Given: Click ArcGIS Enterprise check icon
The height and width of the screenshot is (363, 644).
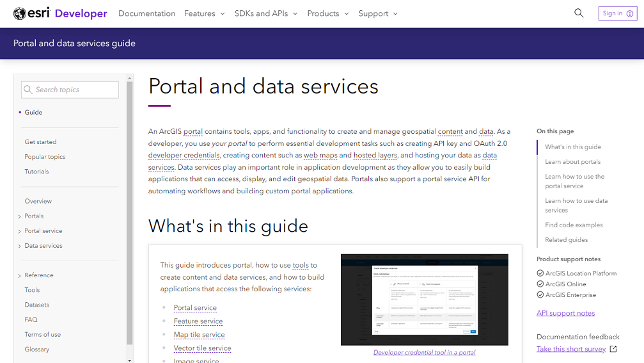Looking at the screenshot, I should click(x=540, y=294).
